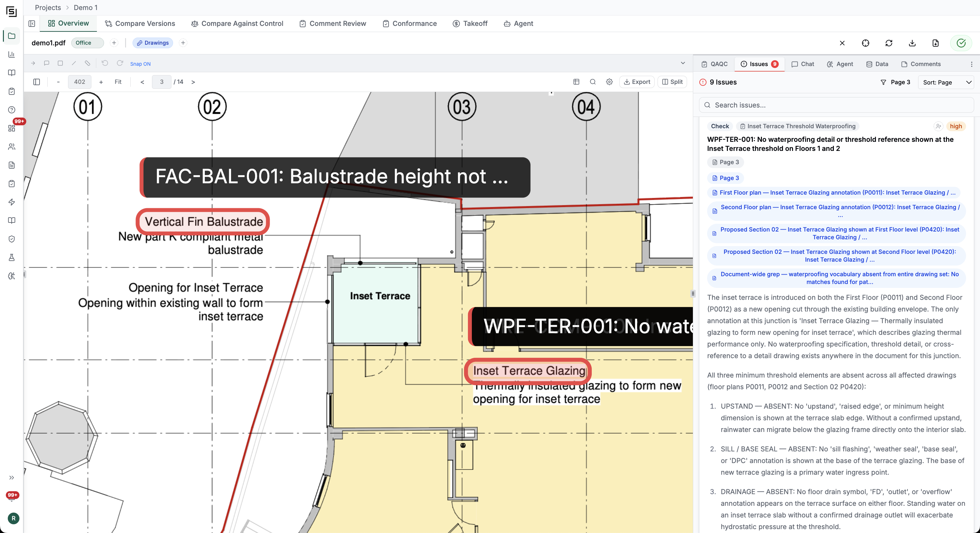This screenshot has height=533, width=980.
Task: Collapse the annotation toolbar with the chevron
Action: click(x=683, y=63)
